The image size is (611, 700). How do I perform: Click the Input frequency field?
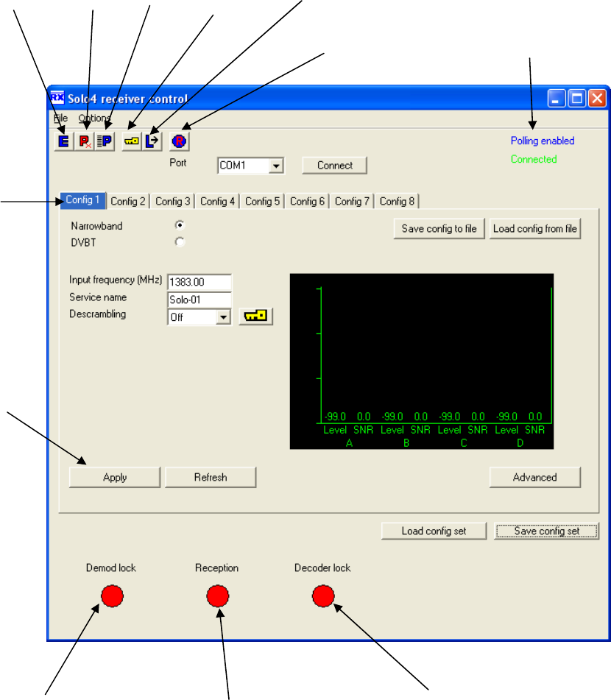(x=199, y=282)
